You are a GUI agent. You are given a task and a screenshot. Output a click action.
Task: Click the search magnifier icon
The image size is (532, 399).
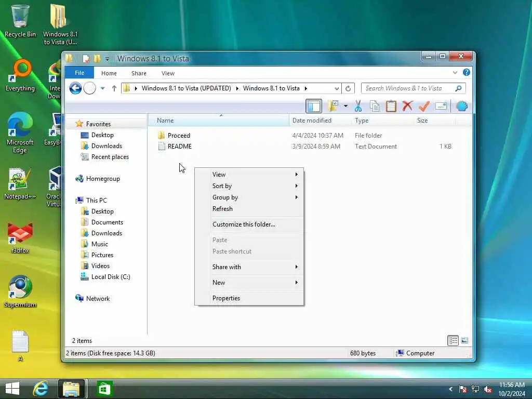tap(458, 88)
